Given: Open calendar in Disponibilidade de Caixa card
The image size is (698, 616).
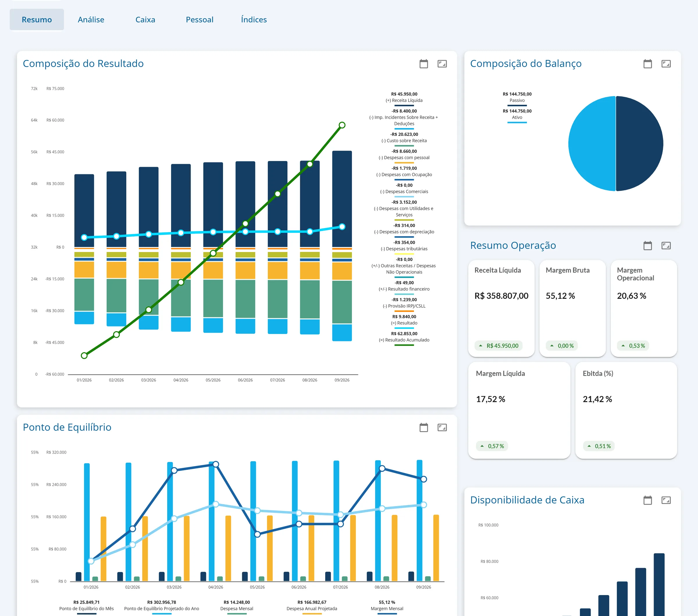Looking at the screenshot, I should (647, 500).
